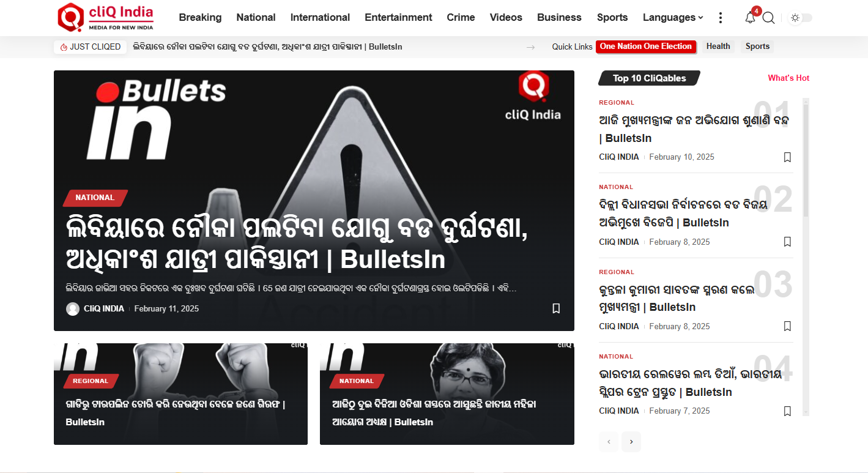Open the International menu item
The image size is (868, 473).
click(x=320, y=17)
